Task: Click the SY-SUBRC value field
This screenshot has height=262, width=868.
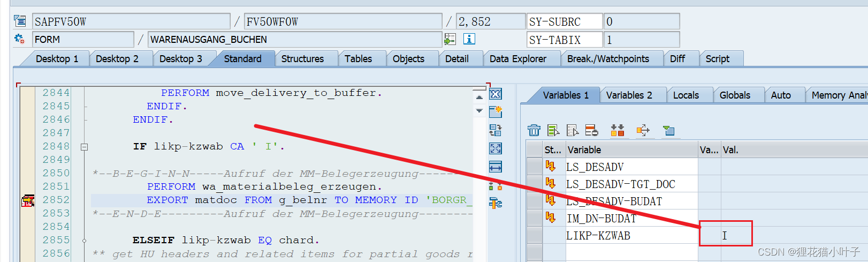Action: 642,21
